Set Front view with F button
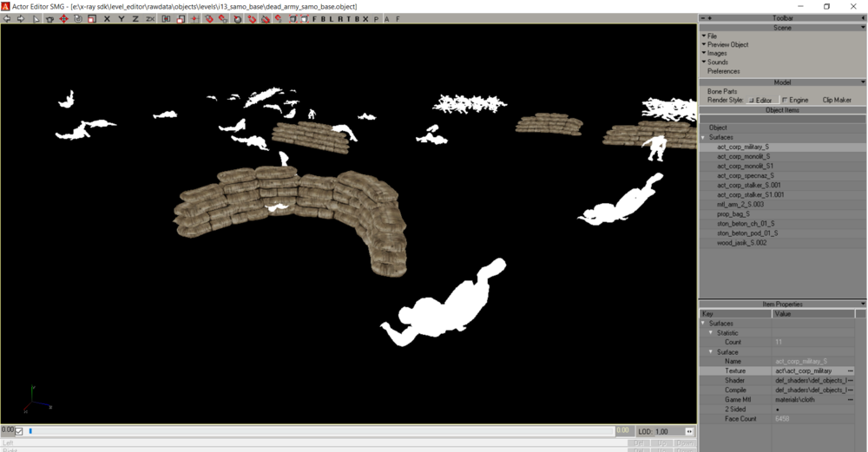 [x=314, y=19]
